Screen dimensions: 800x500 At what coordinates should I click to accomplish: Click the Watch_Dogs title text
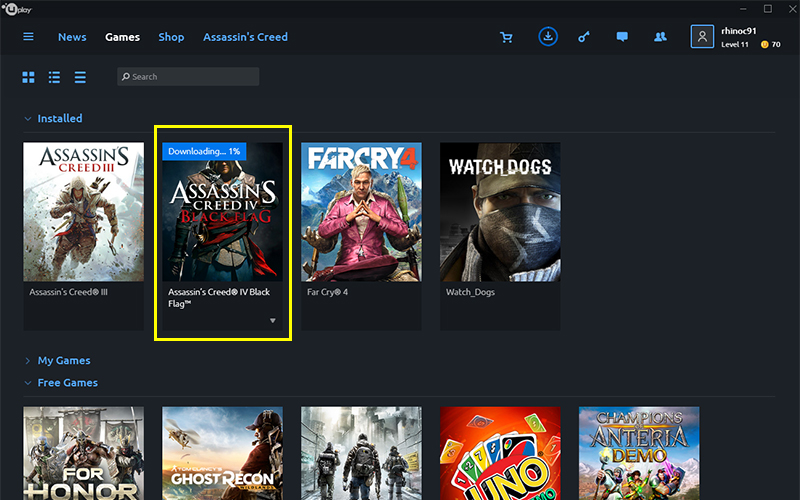[x=470, y=292]
